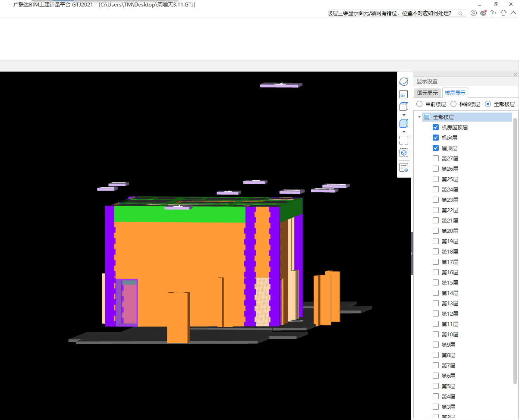This screenshot has height=420, width=519.
Task: Open the skin theme shirt icon
Action: pos(503,13)
